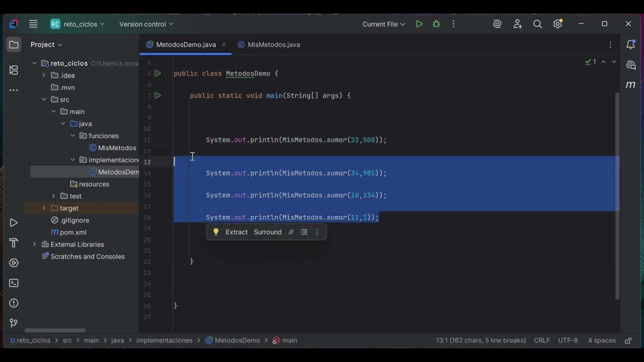Image resolution: width=644 pixels, height=362 pixels.
Task: Collapse the funciones package
Action: pyautogui.click(x=72, y=136)
